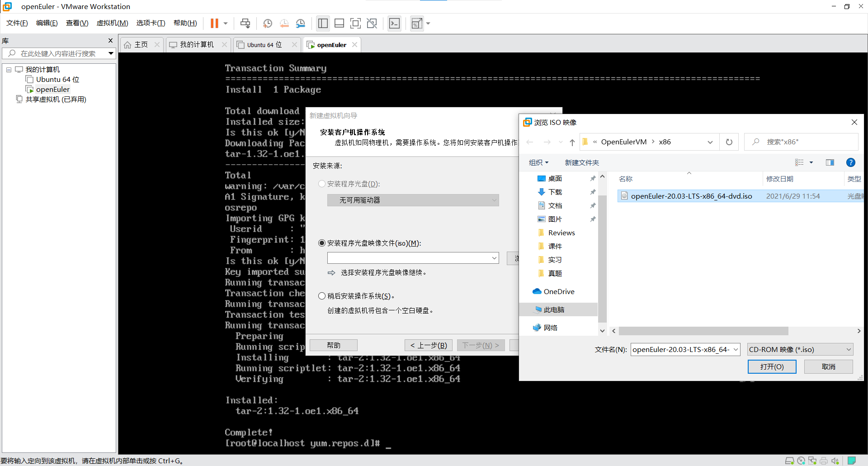Image resolution: width=868 pixels, height=466 pixels.
Task: Choose 稍后安装操作系统 option
Action: tap(321, 295)
